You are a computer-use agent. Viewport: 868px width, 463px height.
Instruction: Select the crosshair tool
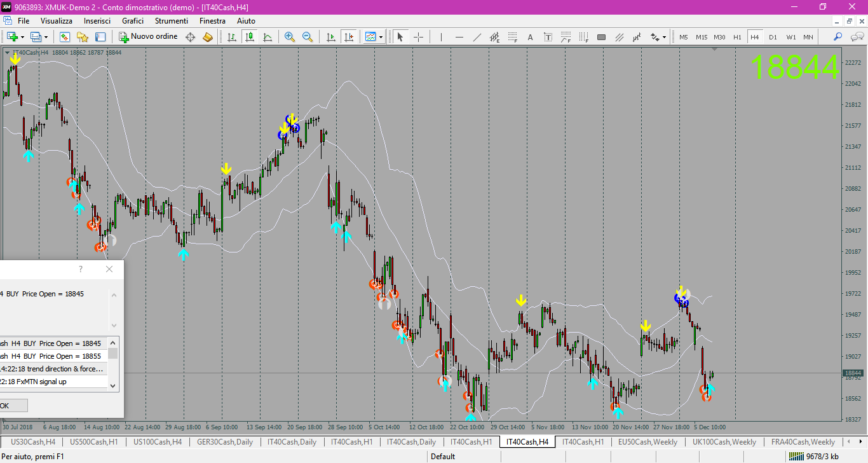(x=418, y=37)
